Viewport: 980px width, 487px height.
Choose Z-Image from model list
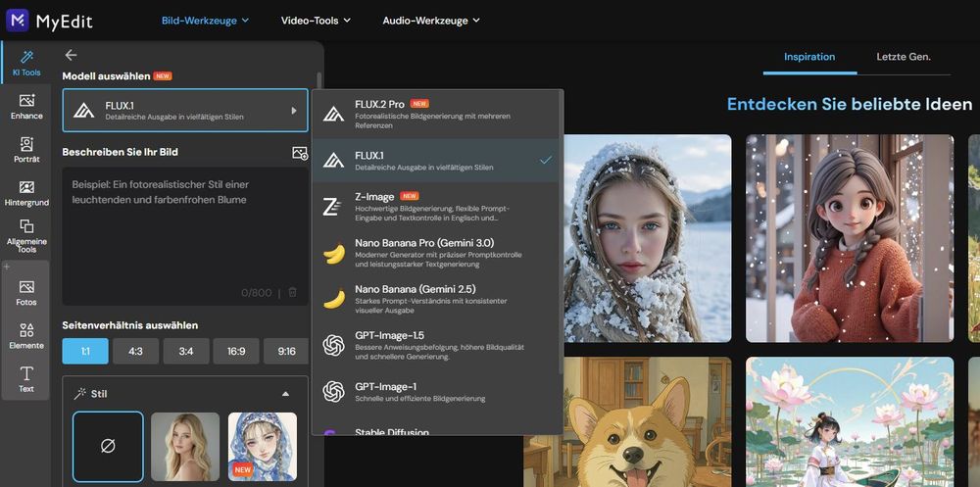[437, 207]
